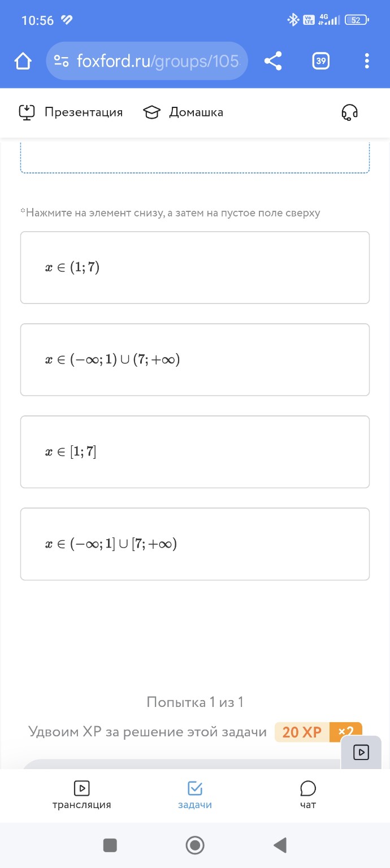Open the Домашка homework link
Viewport: 390px width, 868px height.
[183, 112]
